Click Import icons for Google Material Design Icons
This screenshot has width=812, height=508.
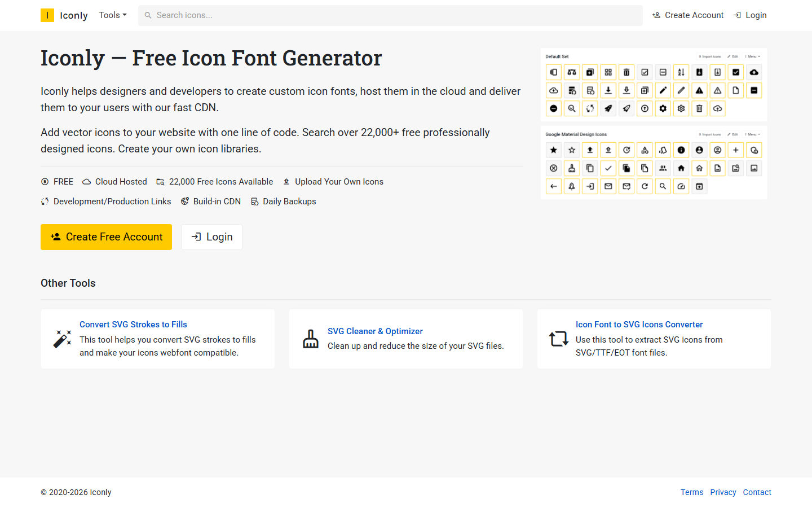tap(710, 134)
